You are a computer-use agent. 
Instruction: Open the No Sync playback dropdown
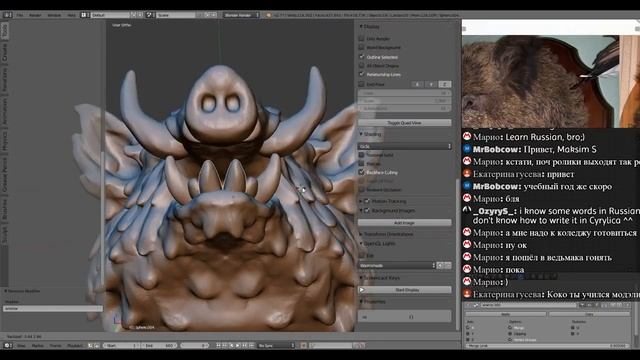276,345
